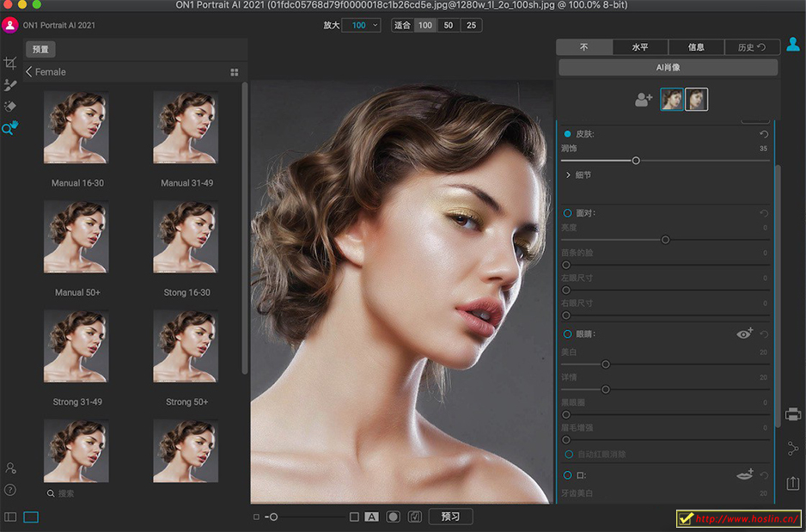806x532 pixels.
Task: Enable 自动红眼消除 auto red-eye removal
Action: pos(569,454)
